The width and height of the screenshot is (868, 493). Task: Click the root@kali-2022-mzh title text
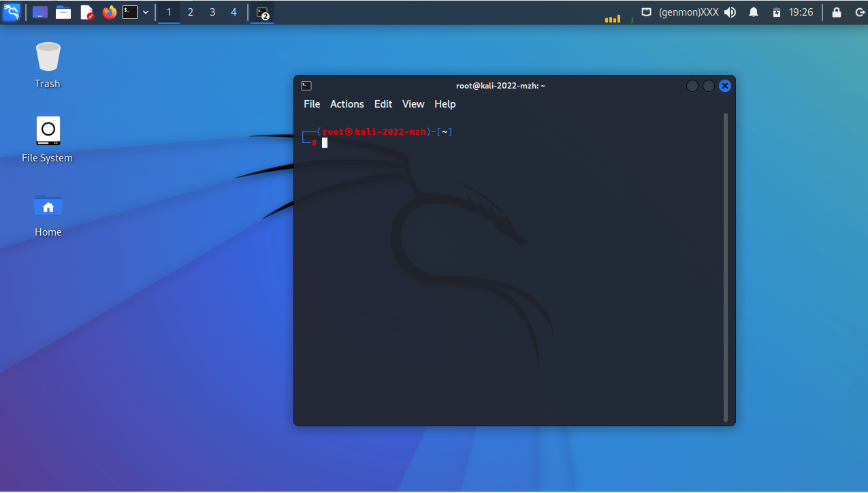pos(500,86)
